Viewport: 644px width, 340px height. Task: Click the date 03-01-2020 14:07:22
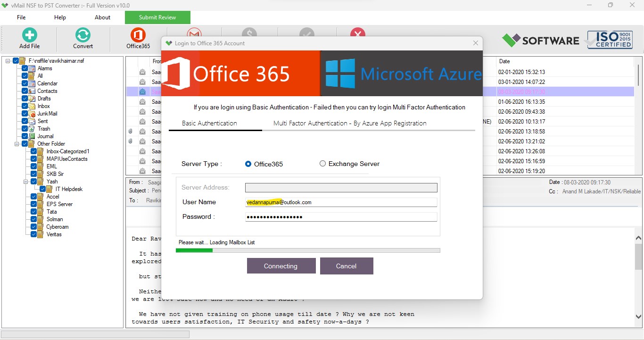click(x=521, y=82)
